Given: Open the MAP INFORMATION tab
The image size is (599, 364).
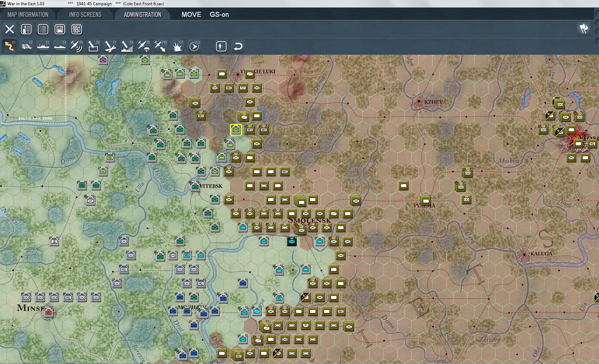Looking at the screenshot, I should click(28, 15).
